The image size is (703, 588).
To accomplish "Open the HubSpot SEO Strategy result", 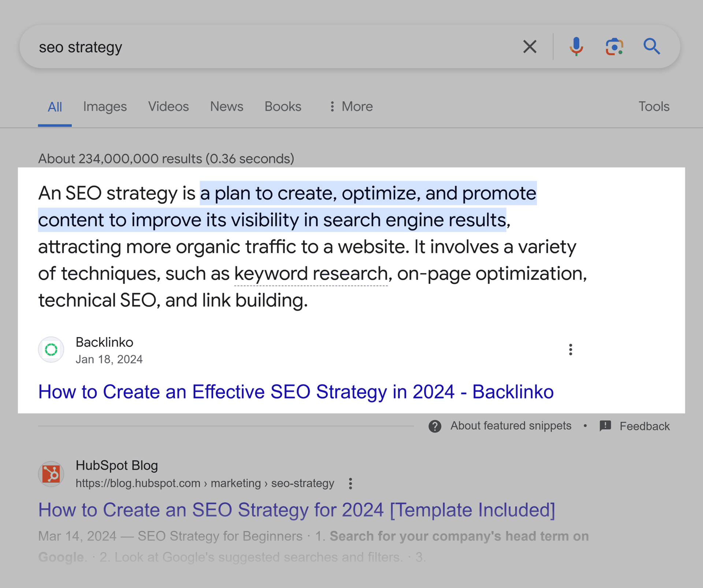I will click(x=296, y=510).
